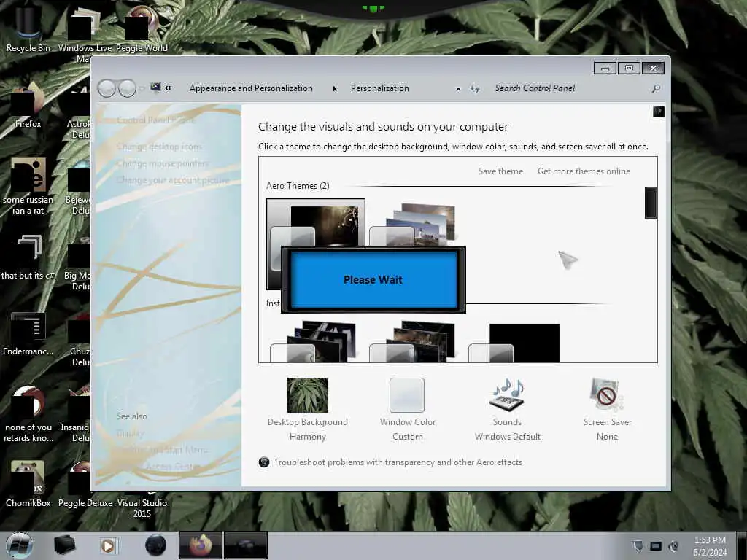Click the taskbar clock showing 1:53 PM
Image resolution: width=747 pixels, height=560 pixels.
710,546
